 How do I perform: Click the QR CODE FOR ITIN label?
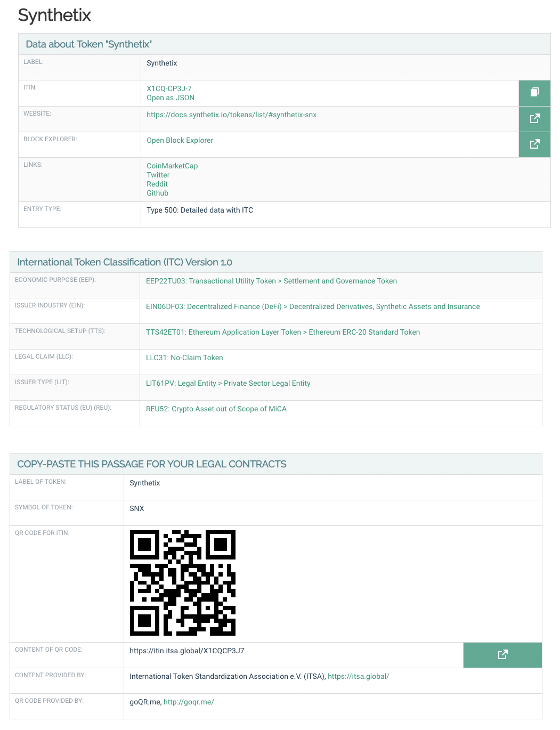42,533
